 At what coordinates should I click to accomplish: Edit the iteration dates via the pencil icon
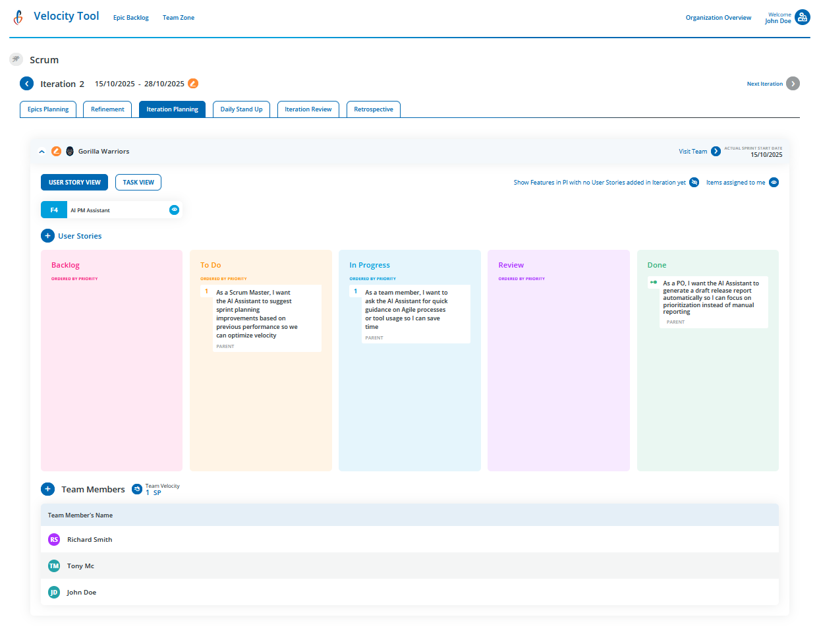(192, 84)
